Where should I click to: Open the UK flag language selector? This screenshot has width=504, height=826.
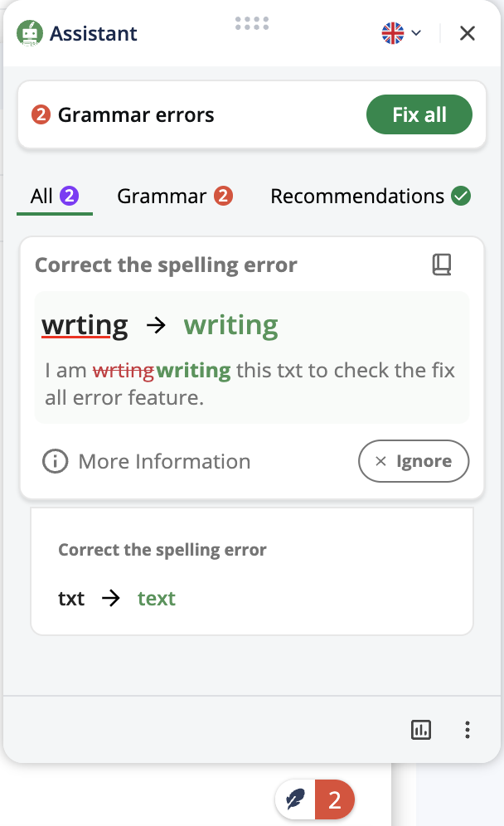tap(392, 33)
